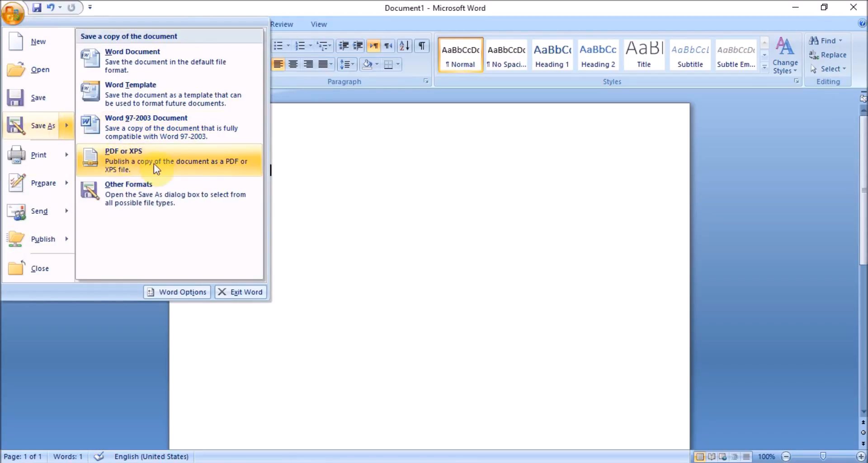
Task: Click Decrease Indent icon
Action: [x=344, y=46]
